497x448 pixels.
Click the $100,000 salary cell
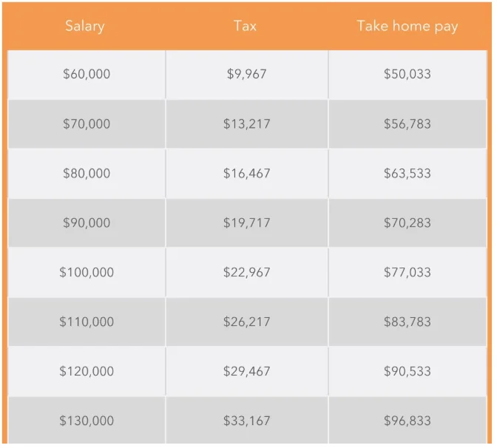point(87,272)
